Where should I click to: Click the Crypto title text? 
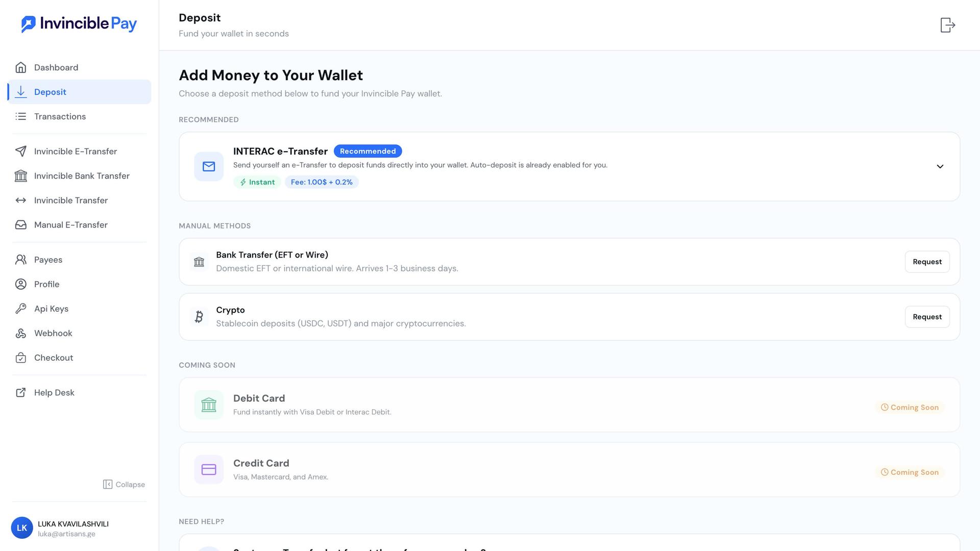tap(230, 310)
